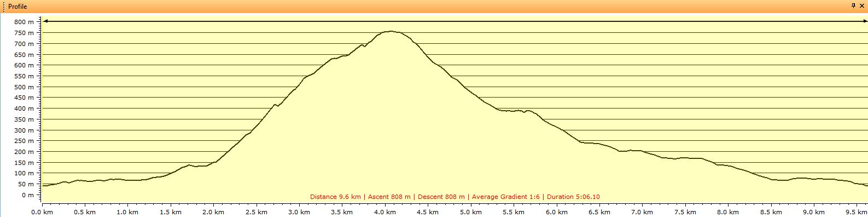Close the Profile panel

pos(862,5)
